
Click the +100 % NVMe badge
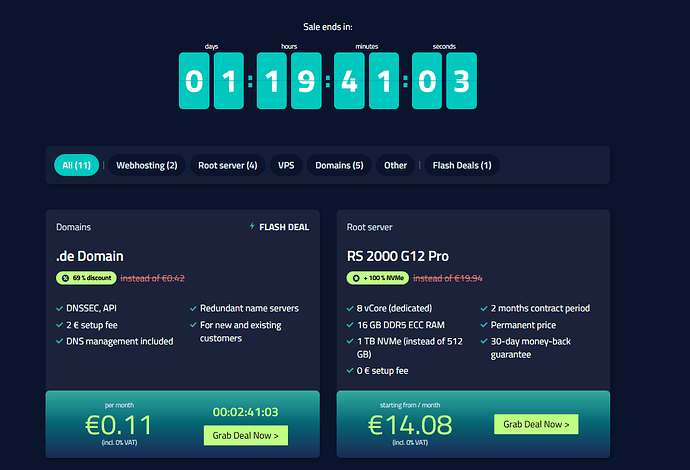click(378, 278)
